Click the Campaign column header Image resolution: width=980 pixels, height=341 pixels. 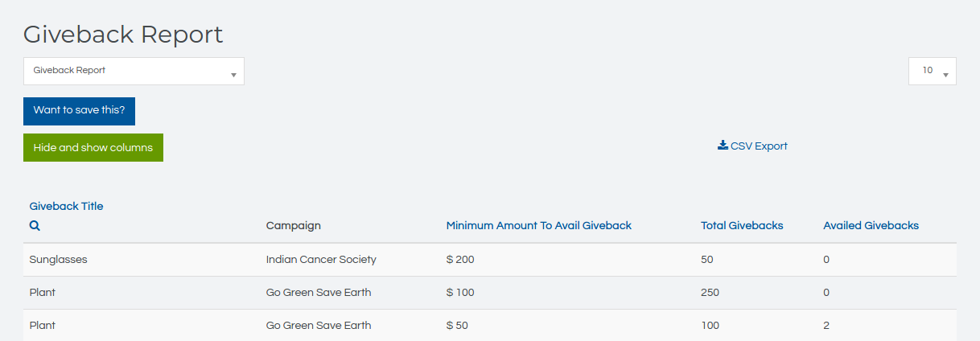[x=293, y=226]
